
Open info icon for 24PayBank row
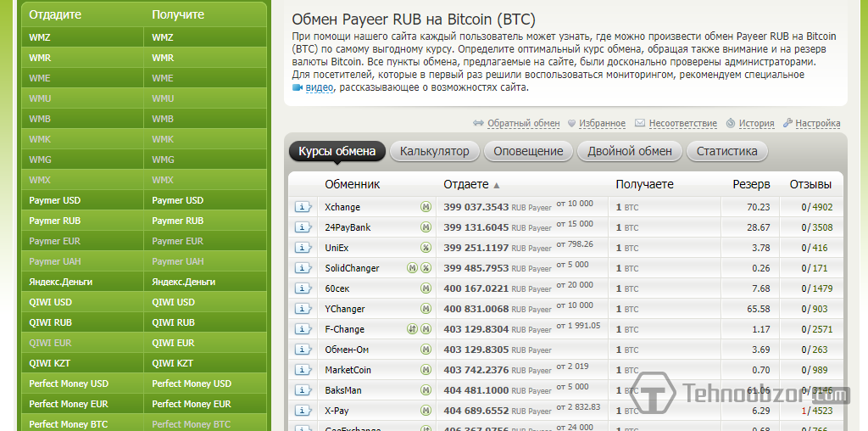coord(303,227)
